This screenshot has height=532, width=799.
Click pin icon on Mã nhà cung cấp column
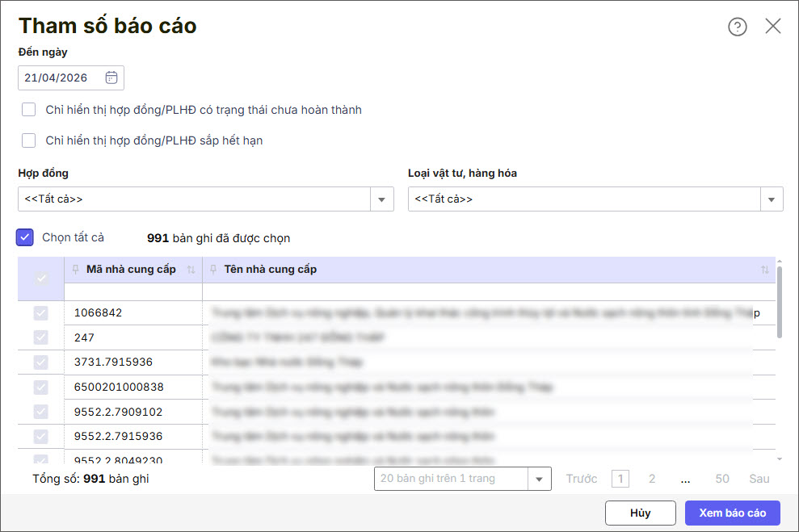click(76, 270)
